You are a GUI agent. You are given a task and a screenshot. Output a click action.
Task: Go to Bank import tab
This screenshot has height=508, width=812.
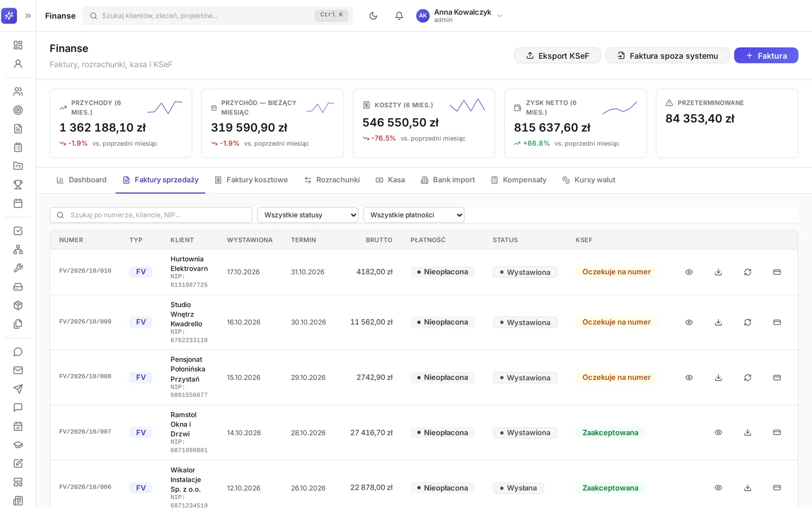[448, 180]
